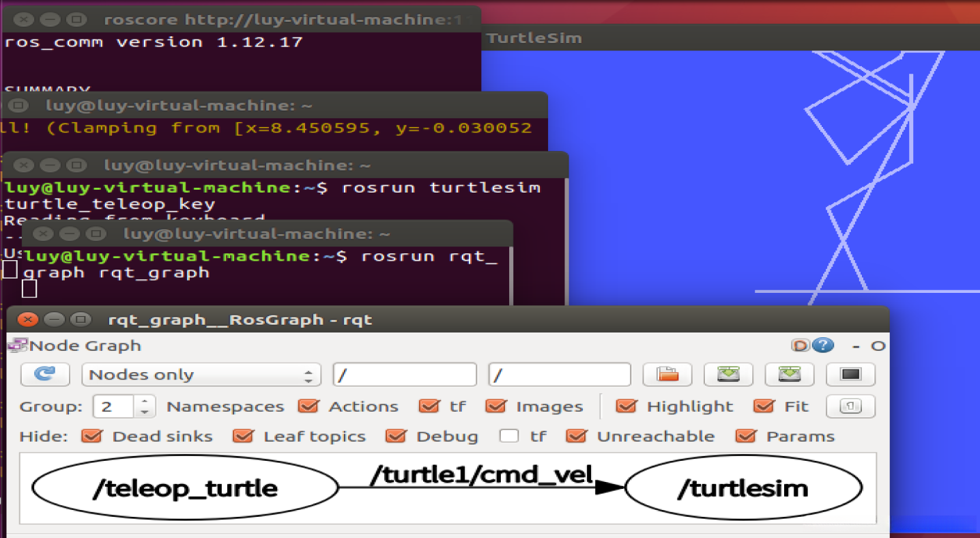Image resolution: width=980 pixels, height=538 pixels.
Task: Click the TurtleSim window title
Action: click(x=535, y=38)
